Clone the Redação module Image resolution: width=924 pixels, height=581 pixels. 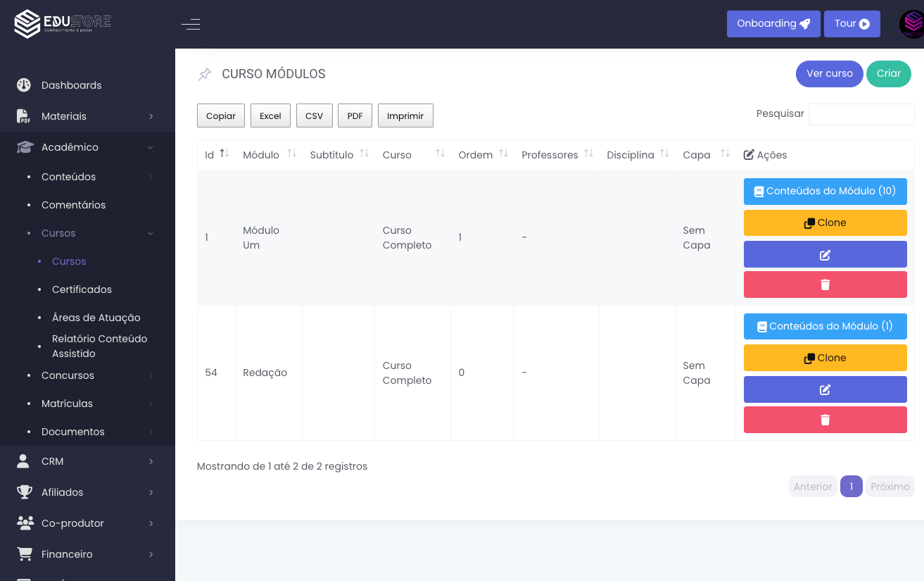coord(825,358)
